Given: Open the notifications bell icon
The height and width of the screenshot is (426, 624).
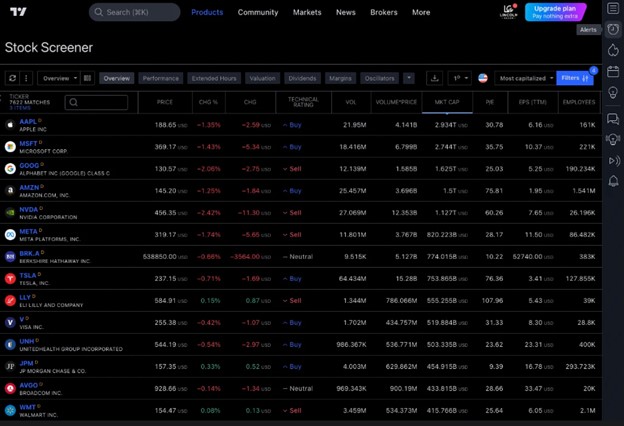Looking at the screenshot, I should tap(613, 181).
